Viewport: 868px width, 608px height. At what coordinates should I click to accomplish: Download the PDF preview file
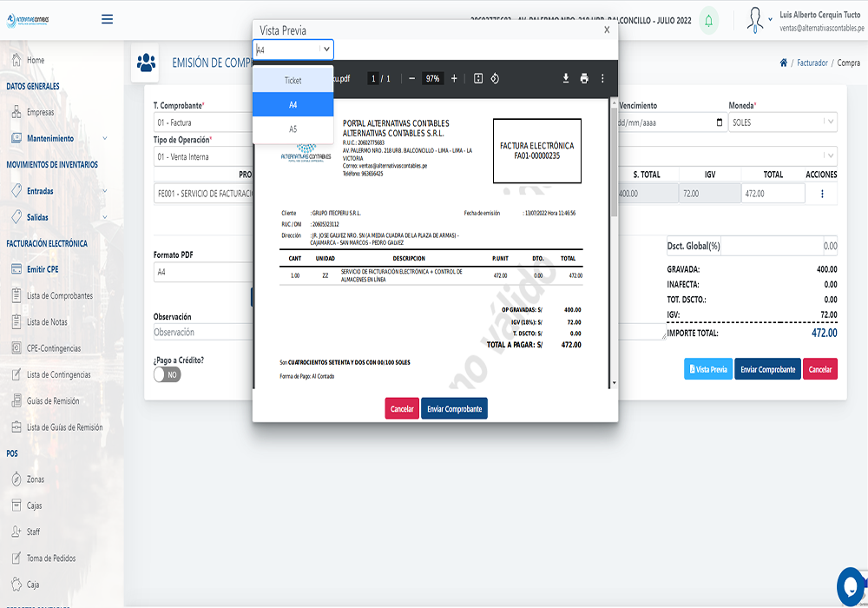(x=566, y=78)
